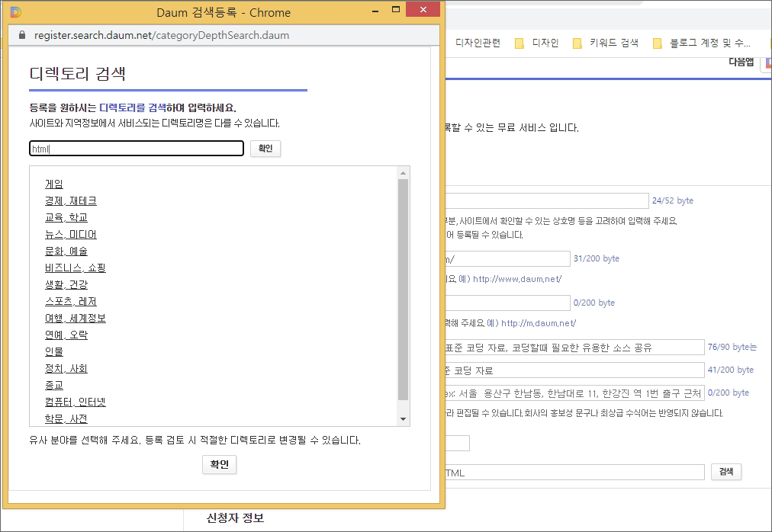Click the empty mobile URL field showing 0/200 byte
The width and height of the screenshot is (772, 532).
(x=507, y=303)
